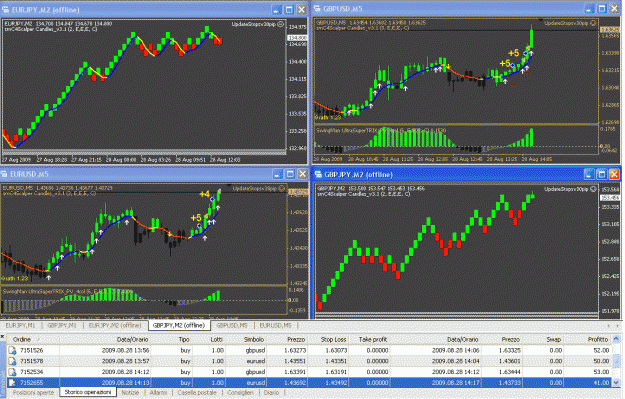Click close time 2009.08.28 14:06
625x399 pixels.
click(456, 351)
